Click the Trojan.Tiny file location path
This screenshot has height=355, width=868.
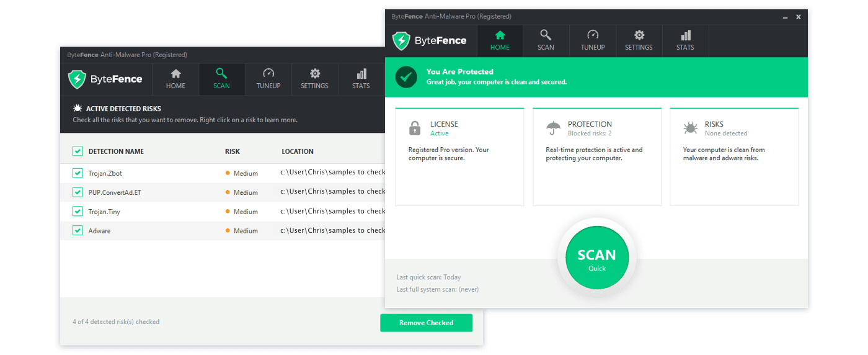(333, 211)
